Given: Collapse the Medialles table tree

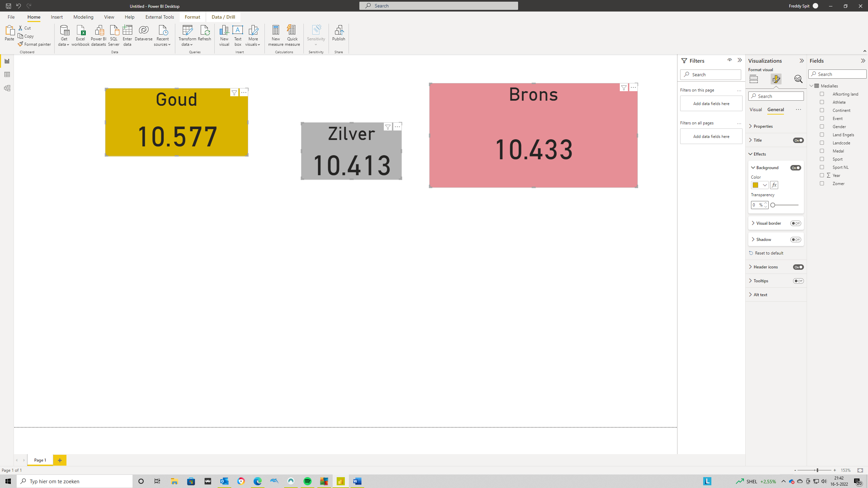Looking at the screenshot, I should pos(812,86).
